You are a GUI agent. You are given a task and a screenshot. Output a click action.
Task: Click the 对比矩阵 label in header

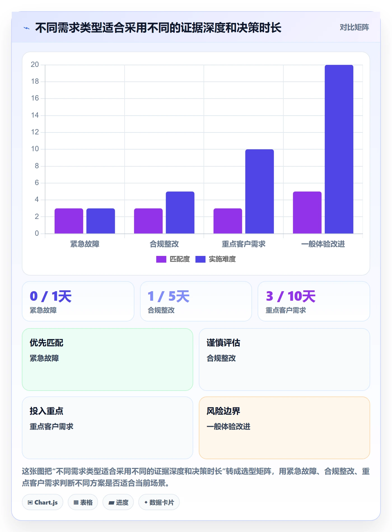(x=354, y=27)
